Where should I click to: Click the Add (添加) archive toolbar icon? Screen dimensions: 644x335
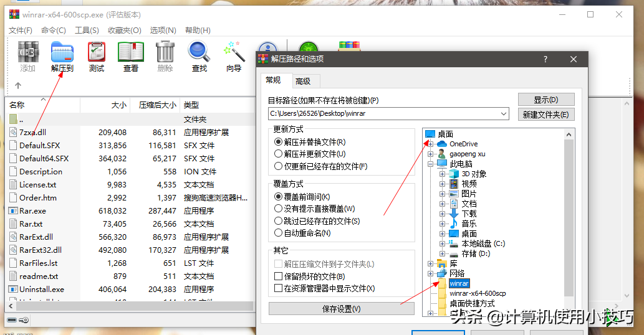click(x=28, y=56)
